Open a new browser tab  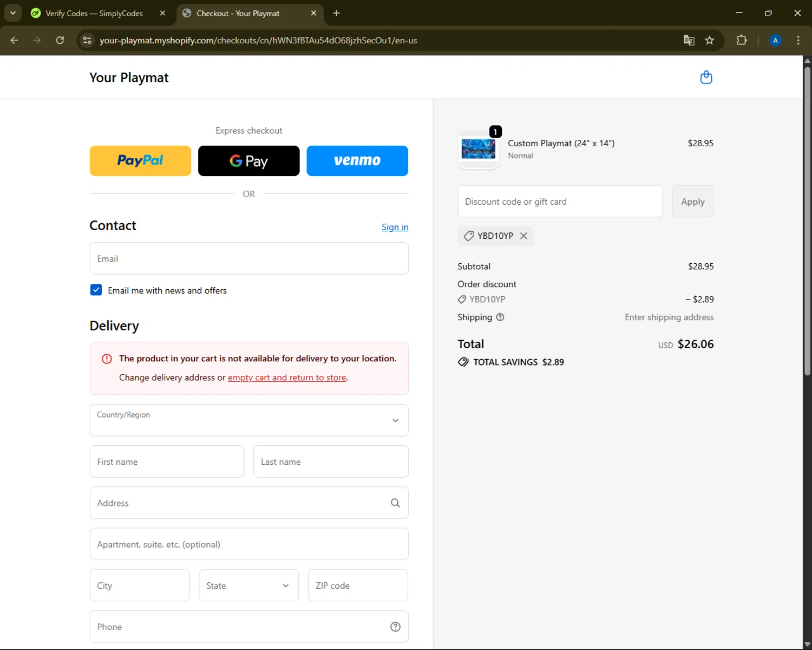click(336, 13)
